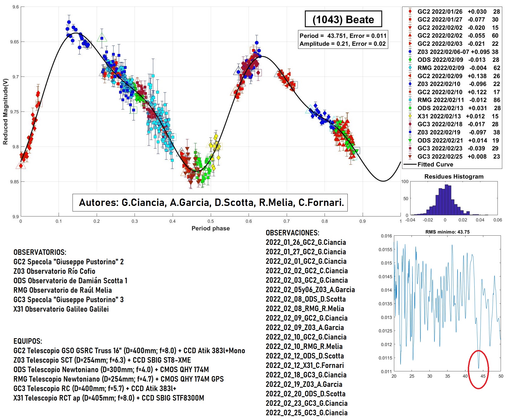Image resolution: width=508 pixels, height=420 pixels.
Task: Click GC2 Specola "Giuseppe Pustorino" 2 line
Action: 68,262
